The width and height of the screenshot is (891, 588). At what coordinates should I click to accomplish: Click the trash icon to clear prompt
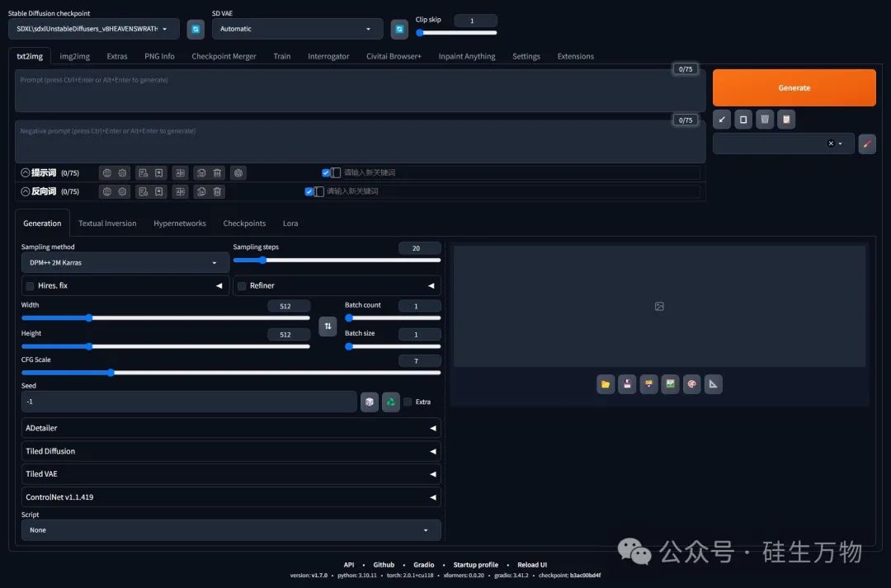click(x=765, y=120)
